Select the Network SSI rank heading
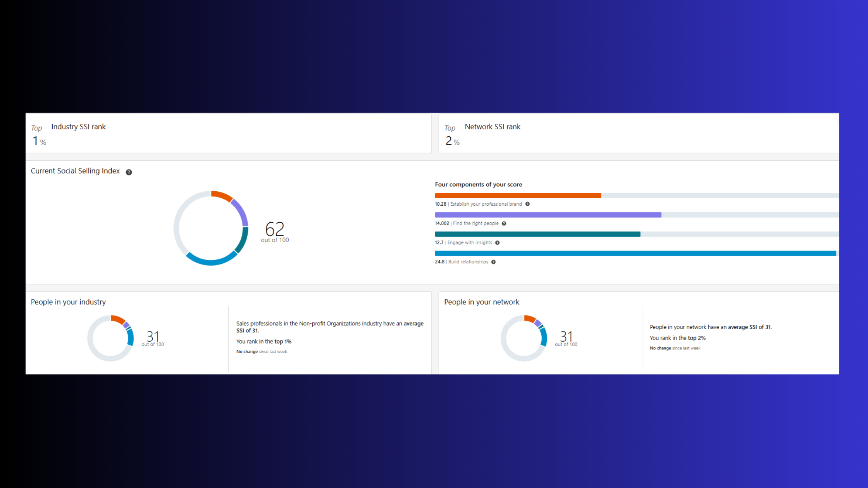The width and height of the screenshot is (868, 488). point(493,127)
